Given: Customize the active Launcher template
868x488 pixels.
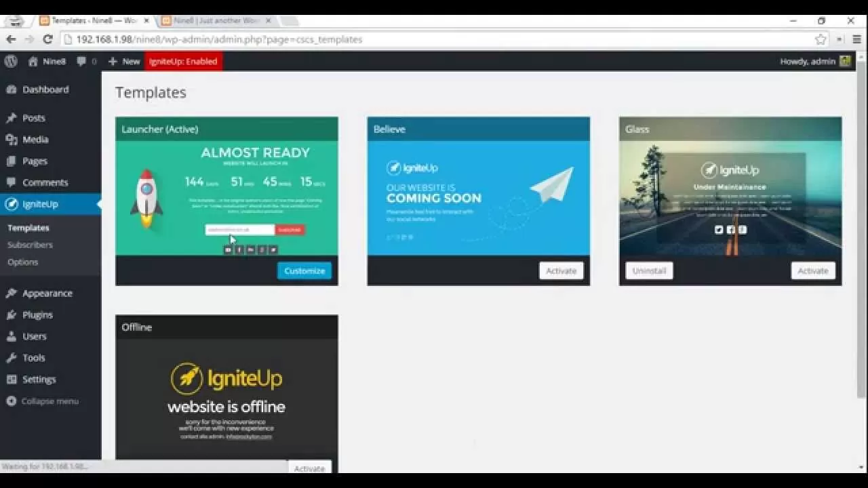Looking at the screenshot, I should point(304,270).
